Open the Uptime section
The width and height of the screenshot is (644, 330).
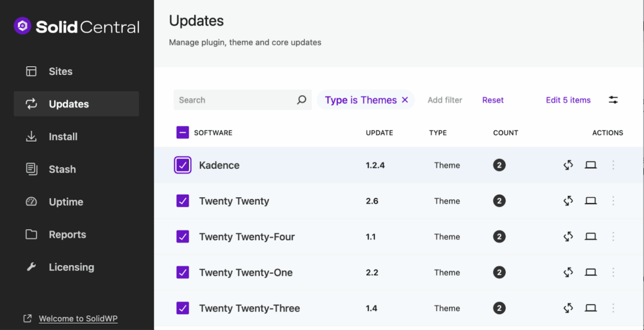65,202
